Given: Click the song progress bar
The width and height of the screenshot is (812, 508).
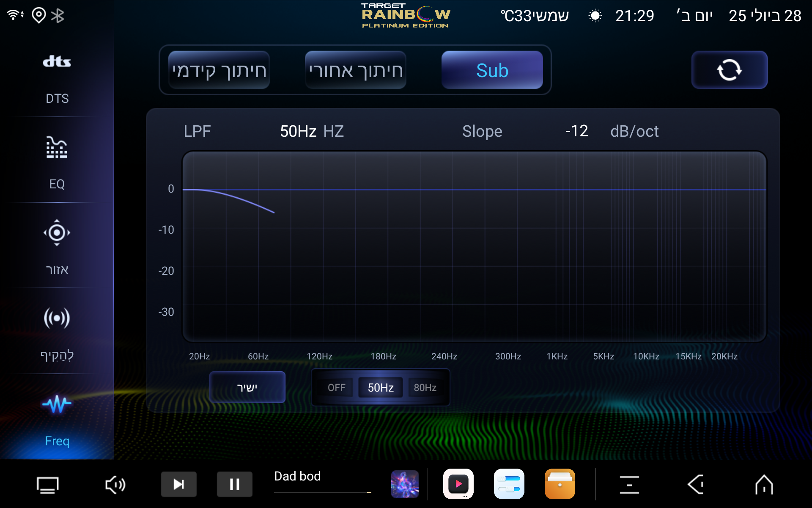Looking at the screenshot, I should point(323,492).
